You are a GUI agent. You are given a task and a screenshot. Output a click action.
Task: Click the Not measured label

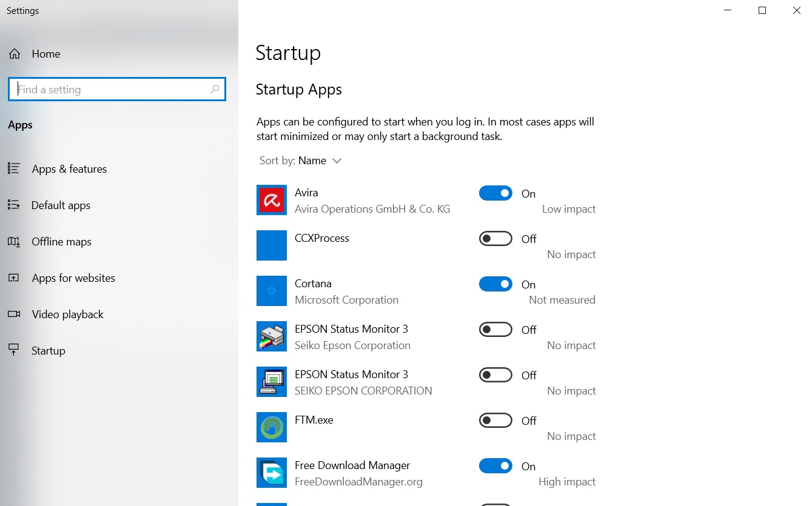pos(562,300)
